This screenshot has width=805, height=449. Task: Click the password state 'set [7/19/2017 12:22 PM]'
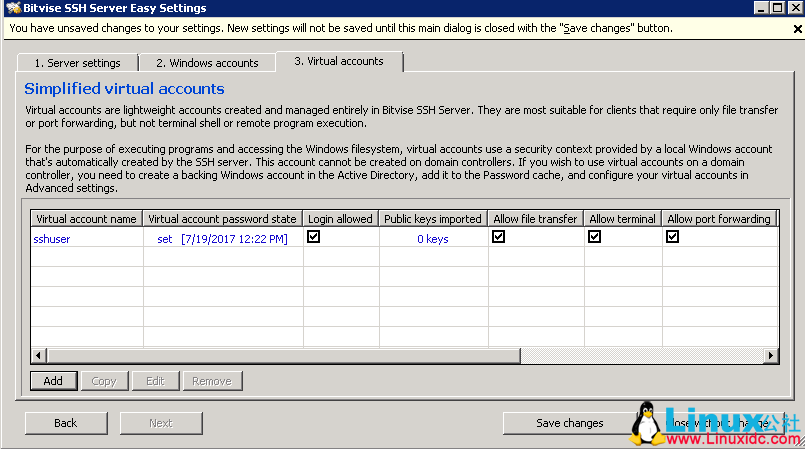pos(222,239)
